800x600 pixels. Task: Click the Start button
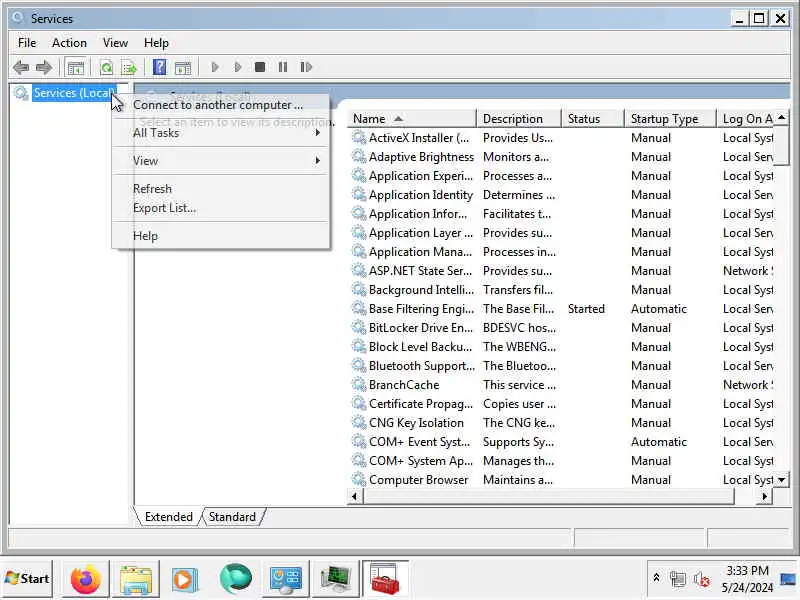pyautogui.click(x=27, y=579)
